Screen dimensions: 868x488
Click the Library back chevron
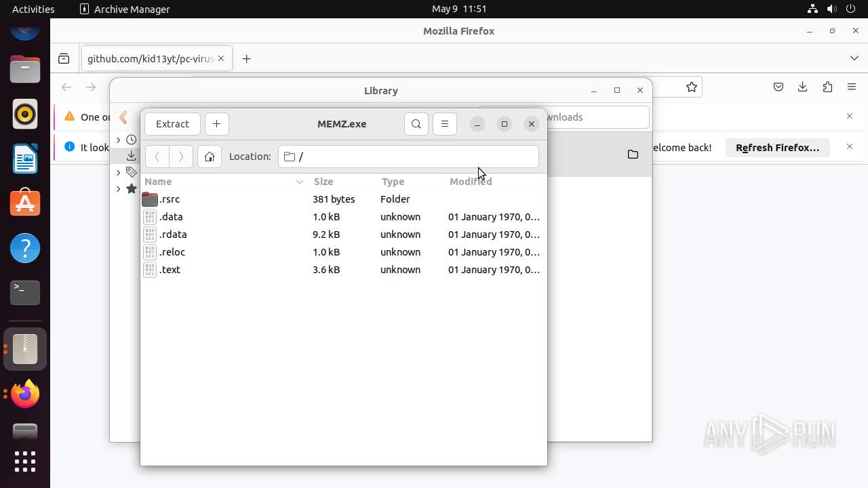pyautogui.click(x=123, y=117)
